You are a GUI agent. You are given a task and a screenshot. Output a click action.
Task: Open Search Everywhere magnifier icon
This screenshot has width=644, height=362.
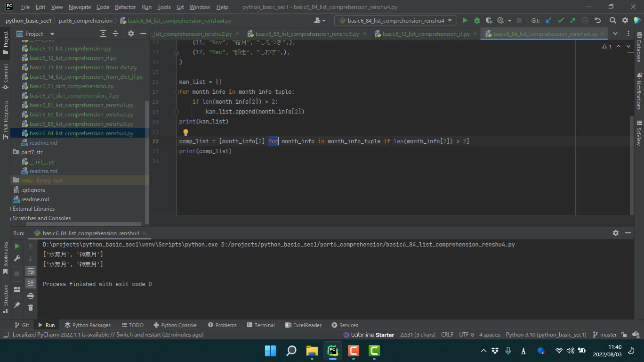click(x=612, y=21)
